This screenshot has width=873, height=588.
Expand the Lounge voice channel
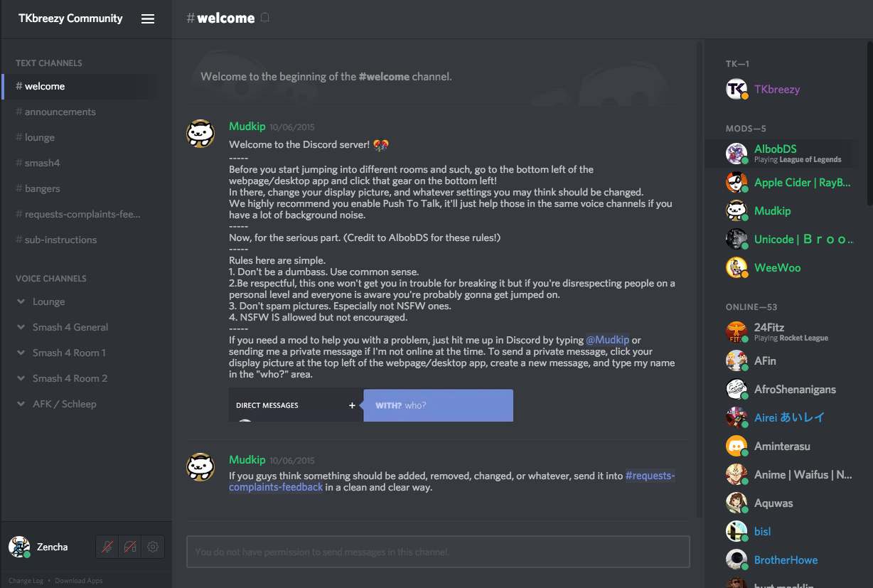[21, 302]
